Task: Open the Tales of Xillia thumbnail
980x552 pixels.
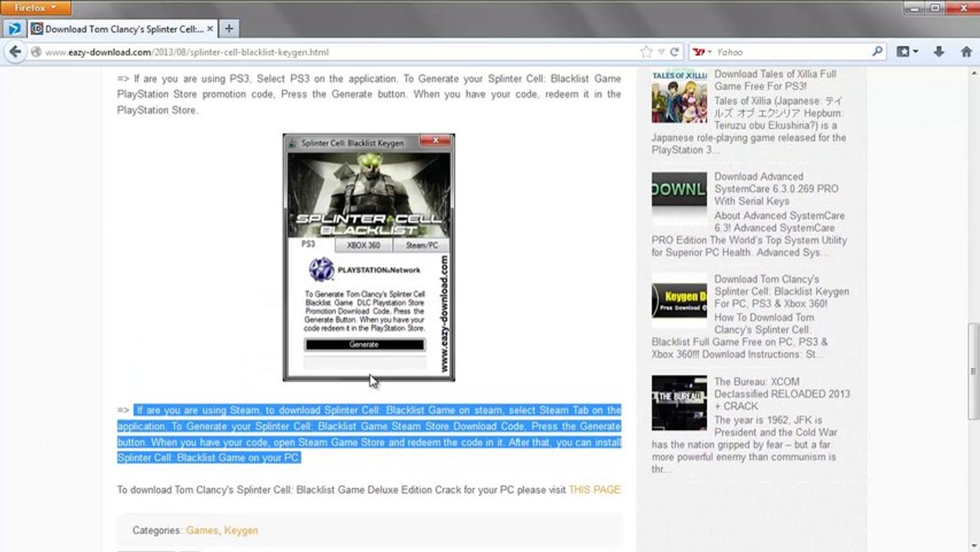Action: pyautogui.click(x=679, y=96)
